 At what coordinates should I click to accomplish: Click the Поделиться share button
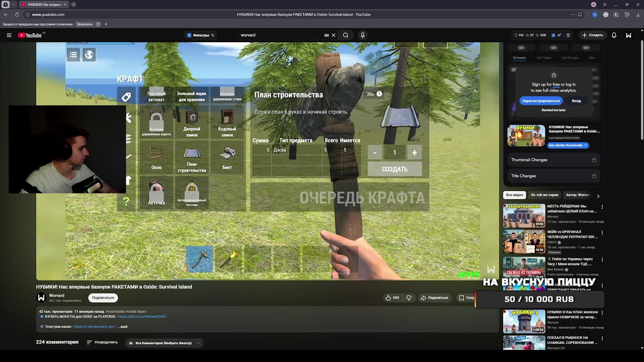point(435,298)
